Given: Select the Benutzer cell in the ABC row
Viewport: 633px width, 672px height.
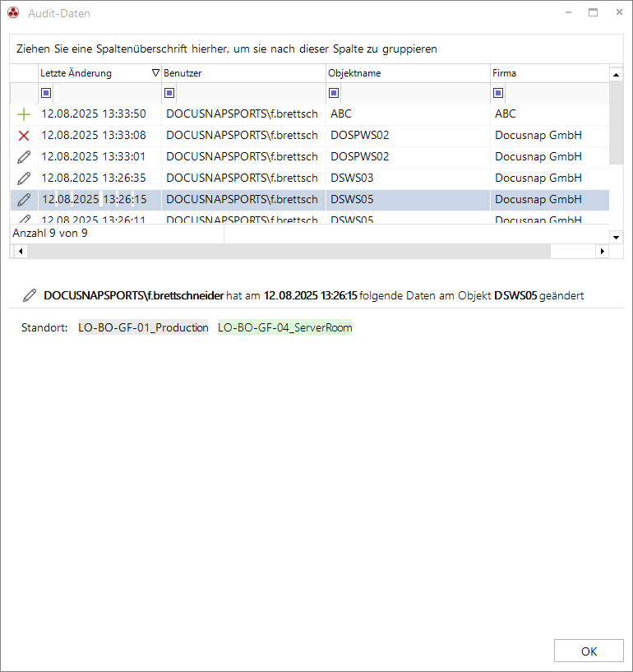Looking at the screenshot, I should (243, 114).
